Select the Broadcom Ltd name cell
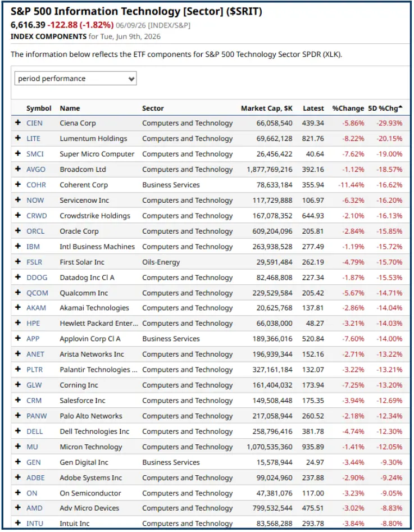This screenshot has width=414, height=532. (83, 169)
